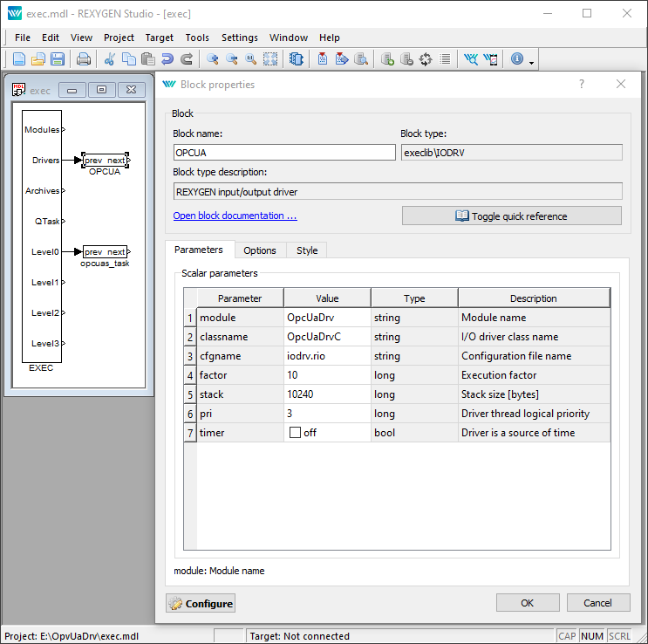Select the EXEC block in diagram
Image resolution: width=648 pixels, height=644 pixels.
pos(42,236)
